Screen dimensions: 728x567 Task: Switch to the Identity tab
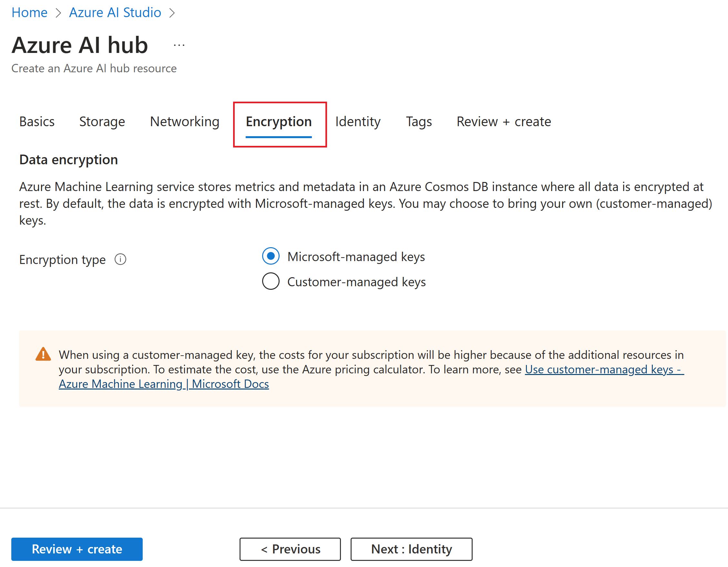tap(358, 122)
